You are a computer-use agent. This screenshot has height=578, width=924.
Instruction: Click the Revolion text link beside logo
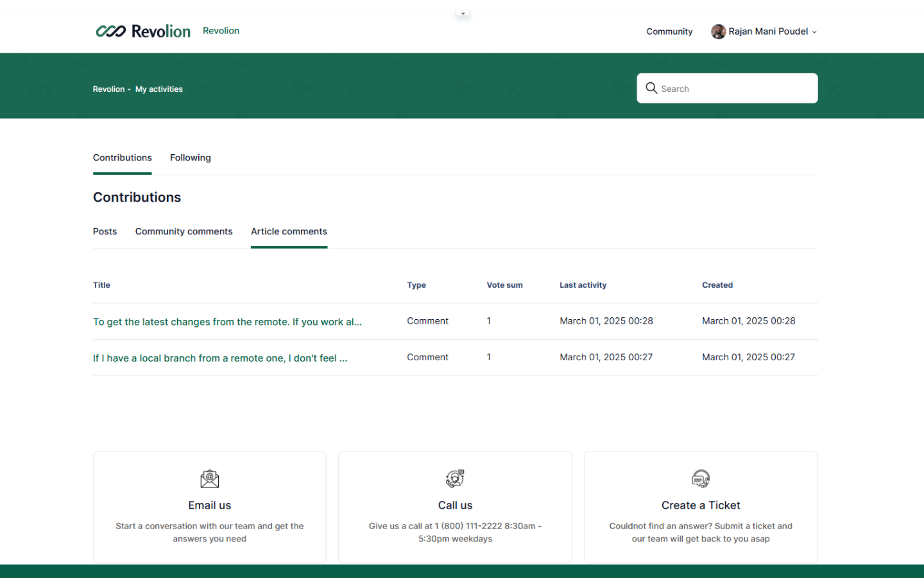221,31
